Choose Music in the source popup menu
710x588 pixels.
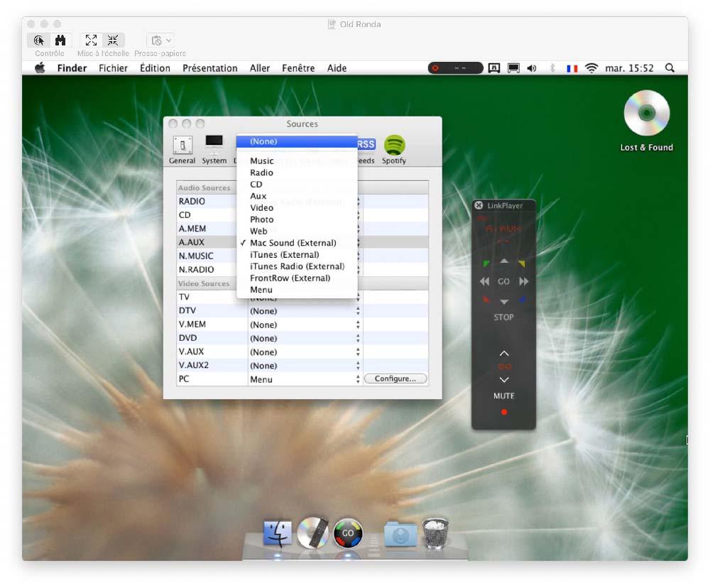coord(297,160)
